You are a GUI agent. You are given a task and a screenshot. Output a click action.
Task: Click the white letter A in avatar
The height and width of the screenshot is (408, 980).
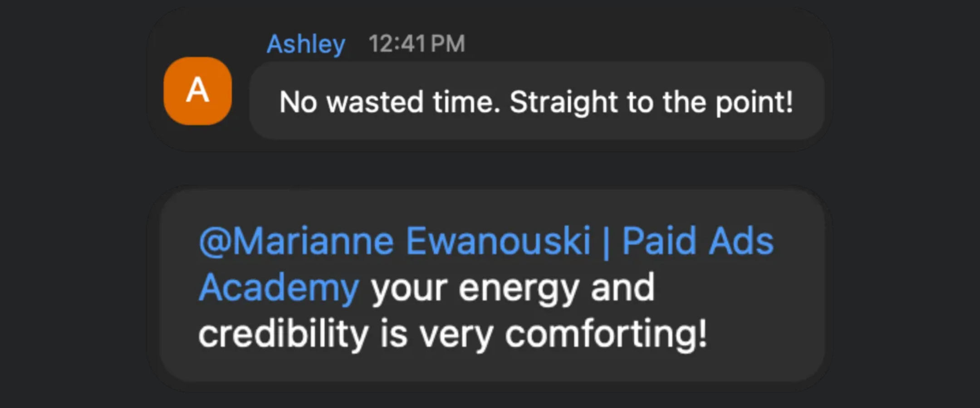pyautogui.click(x=198, y=90)
